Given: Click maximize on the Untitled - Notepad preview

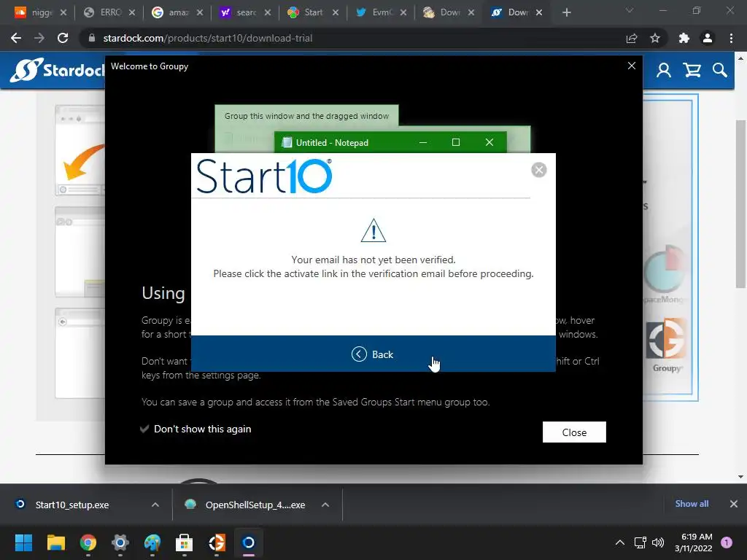Looking at the screenshot, I should [456, 142].
